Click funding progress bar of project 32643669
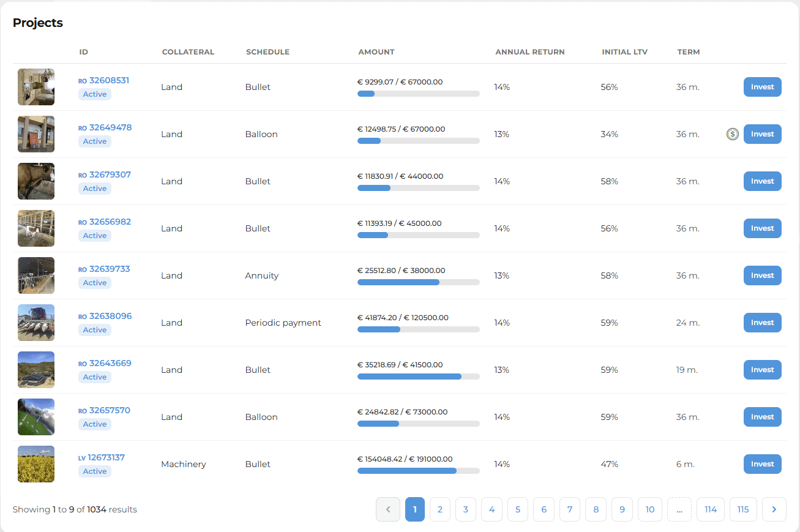Screen dimensions: 800x532 pos(419,377)
